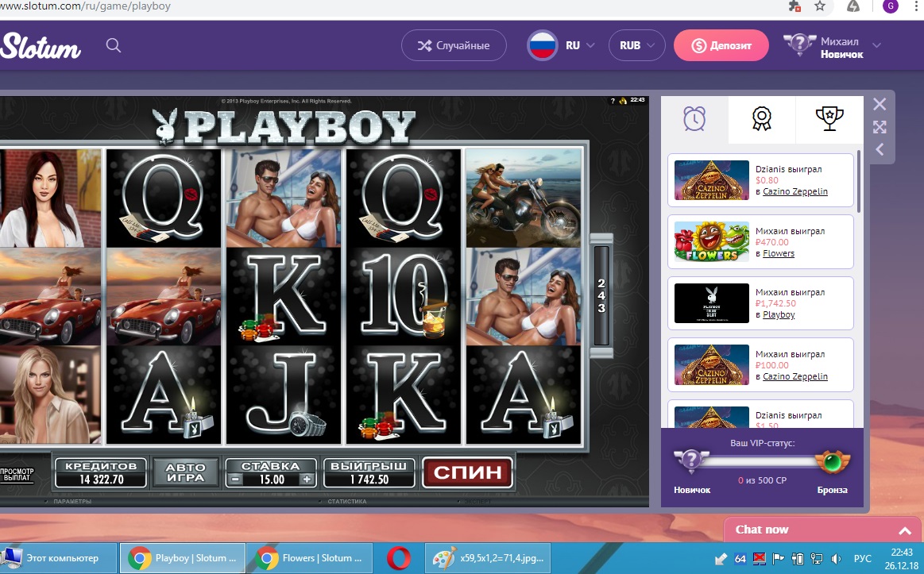
Task: Click the РУС input language indicator
Action: pyautogui.click(x=863, y=558)
